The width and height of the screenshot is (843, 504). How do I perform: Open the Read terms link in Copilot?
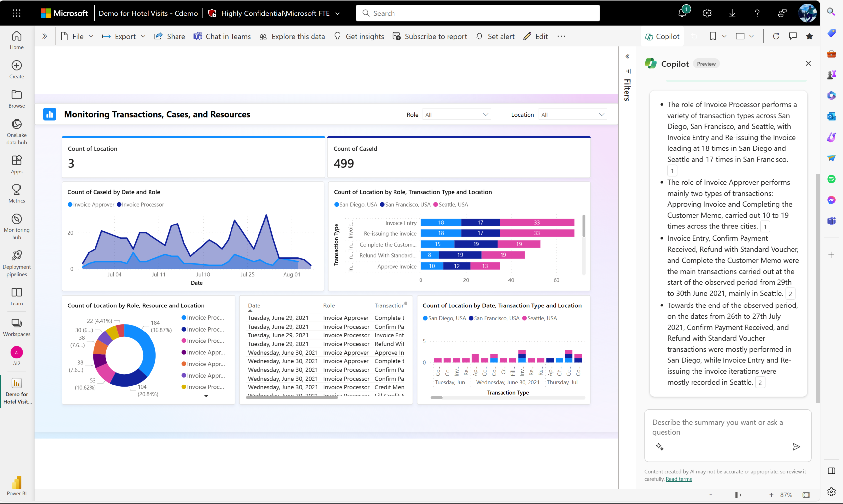coord(678,479)
